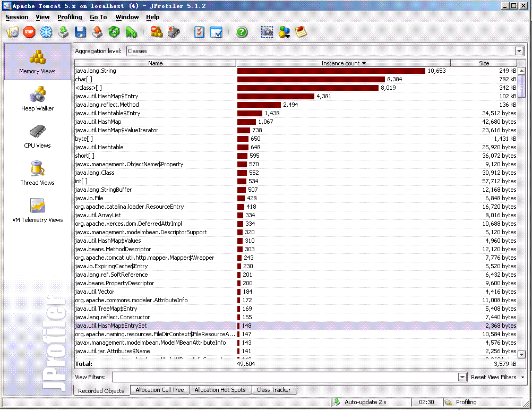Run the garbage collector from the toolbar
The image size is (532, 410).
tap(114, 32)
